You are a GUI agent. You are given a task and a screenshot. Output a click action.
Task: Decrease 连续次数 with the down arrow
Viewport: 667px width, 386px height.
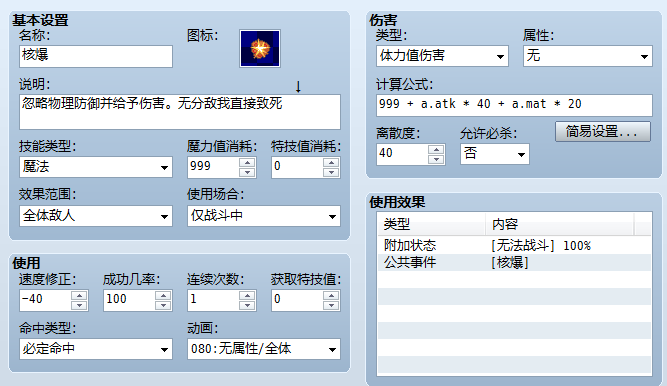247,305
